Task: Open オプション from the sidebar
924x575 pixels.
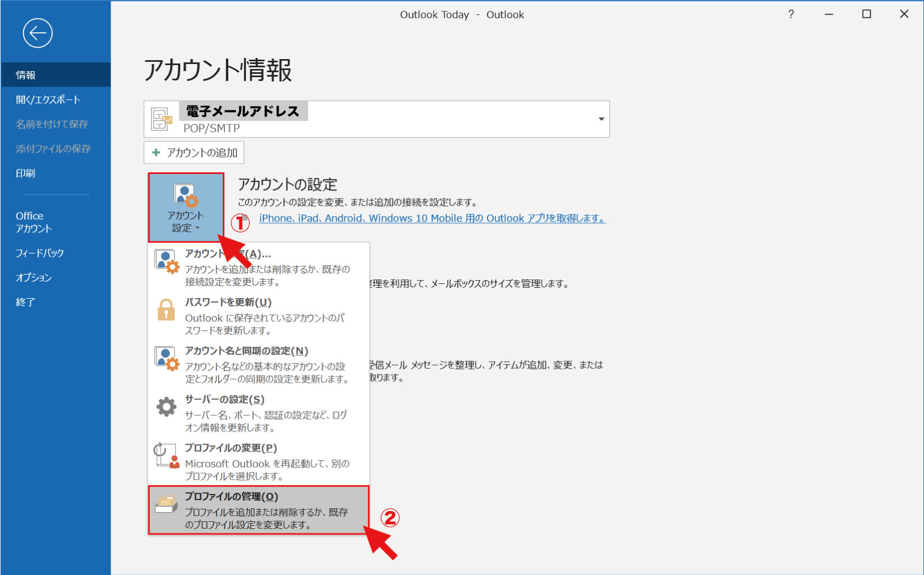Action: 33,277
